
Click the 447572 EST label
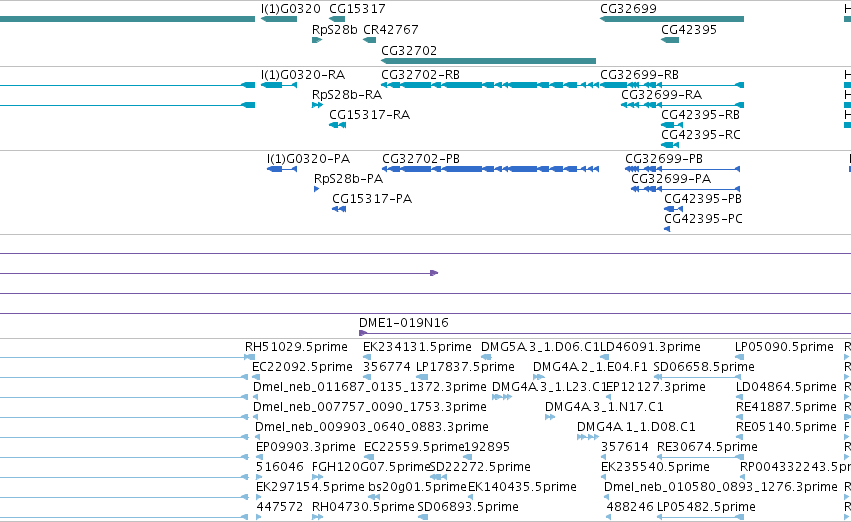[280, 507]
